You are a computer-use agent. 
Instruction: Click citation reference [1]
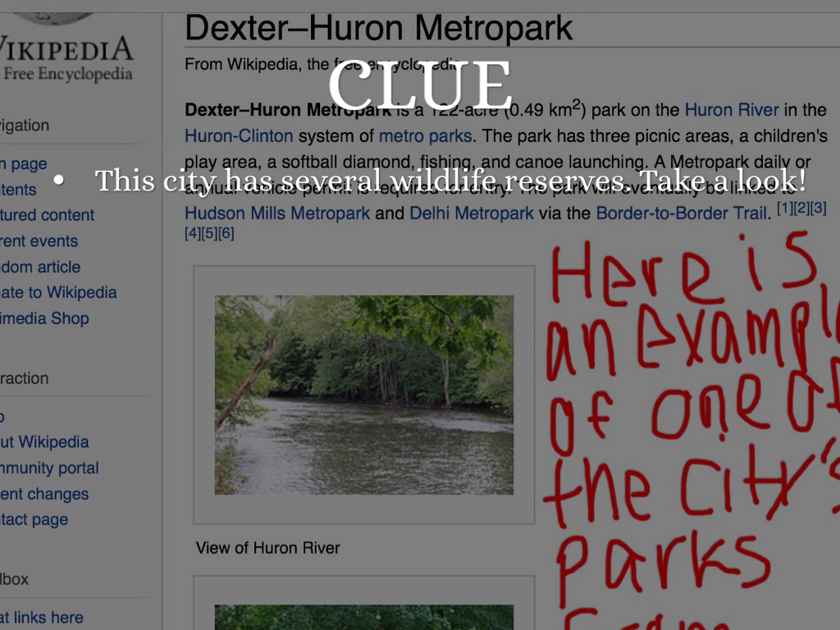pos(784,208)
